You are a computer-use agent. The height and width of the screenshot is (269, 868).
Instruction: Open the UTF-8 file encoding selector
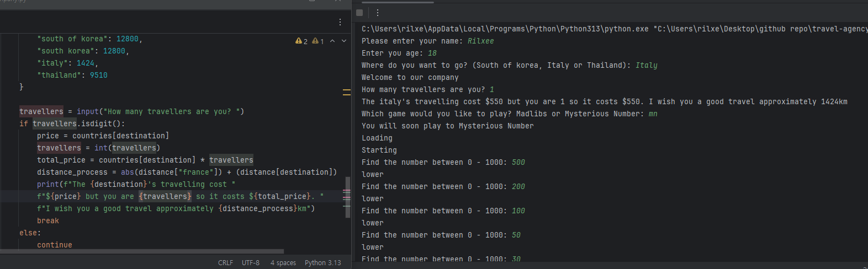click(251, 263)
